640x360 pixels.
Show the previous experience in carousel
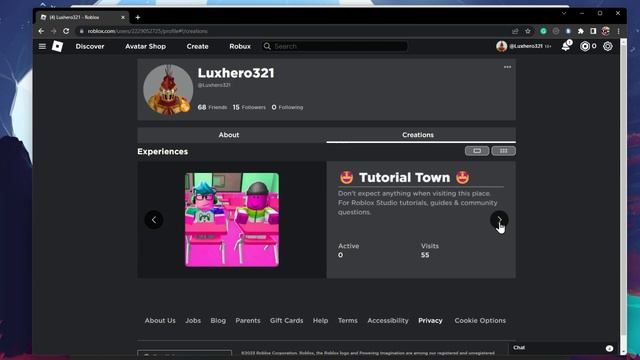click(x=154, y=220)
